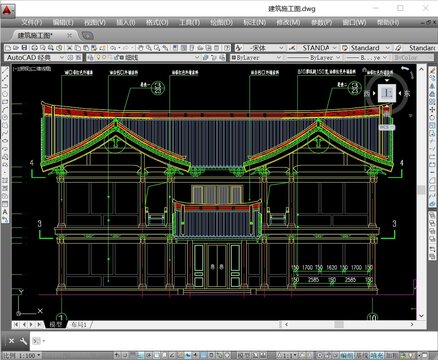Select the Pan hand tool
This screenshot has width=438, height=360.
pos(140,48)
